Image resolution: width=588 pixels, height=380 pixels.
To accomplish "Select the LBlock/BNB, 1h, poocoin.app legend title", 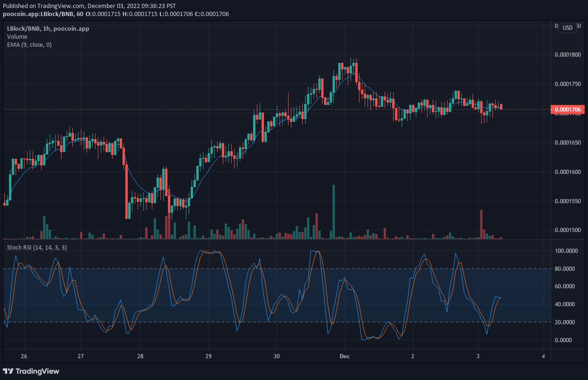I will click(x=48, y=29).
